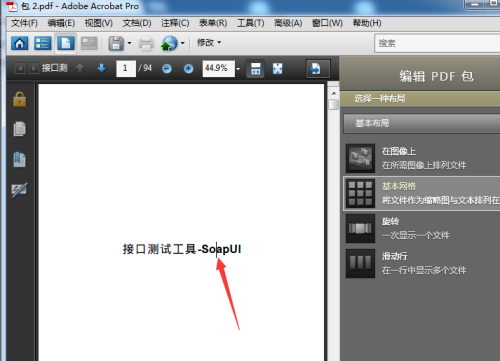The image size is (500, 361).
Task: Open the Bookmarks panel icon
Action: click(x=20, y=159)
